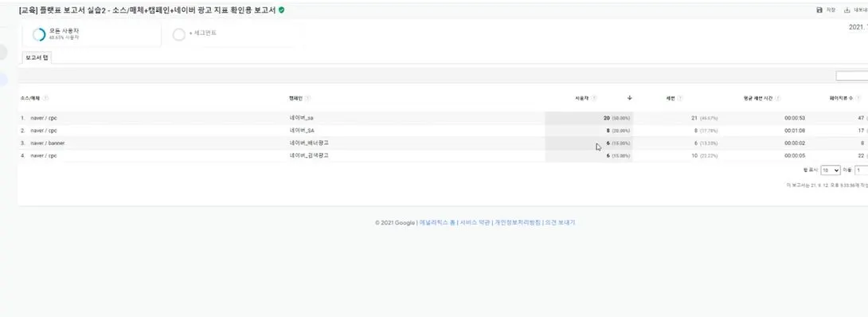Click the help icon next to 평균 세션 시간 header
This screenshot has width=868, height=317.
click(778, 98)
